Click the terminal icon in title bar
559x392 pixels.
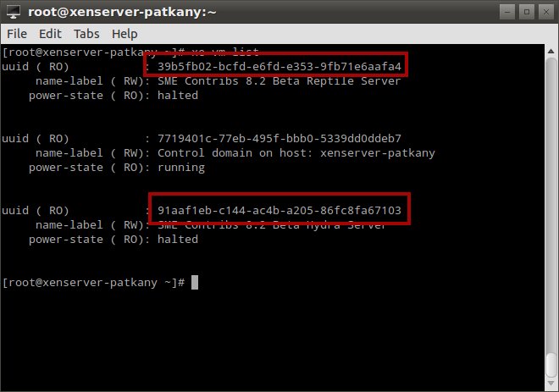click(14, 12)
